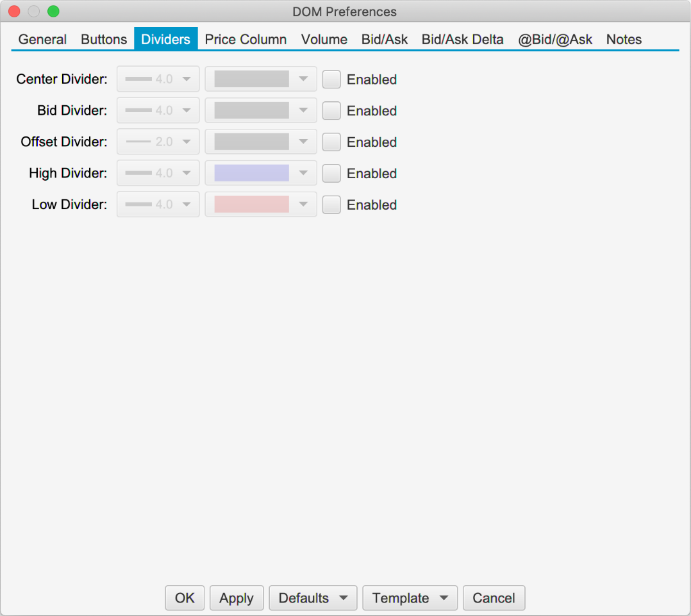Open the Defaults dropdown button
The width and height of the screenshot is (691, 616).
click(x=313, y=598)
